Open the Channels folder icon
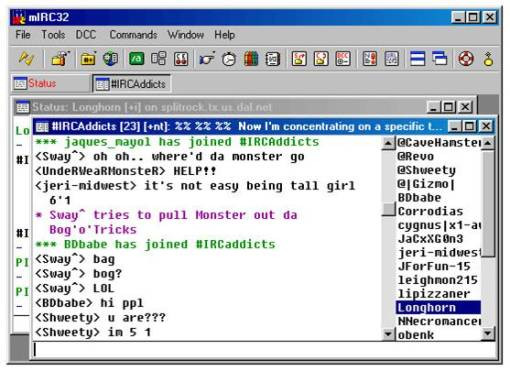This screenshot has width=510, height=371. [x=88, y=59]
